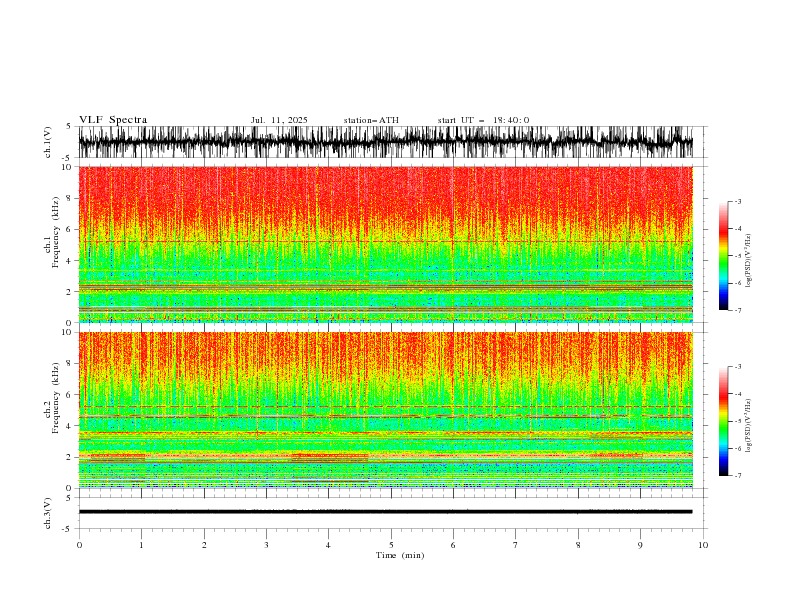This screenshot has width=792, height=612.
Task: Click time-axis tick label "5"
Action: click(x=391, y=545)
